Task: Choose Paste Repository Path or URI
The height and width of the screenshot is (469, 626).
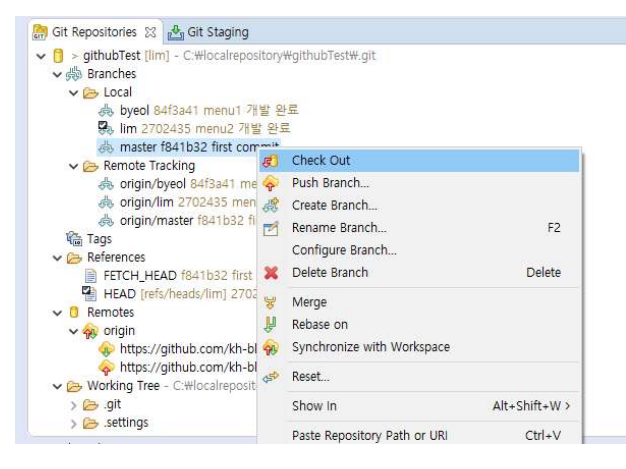Action: pyautogui.click(x=419, y=435)
